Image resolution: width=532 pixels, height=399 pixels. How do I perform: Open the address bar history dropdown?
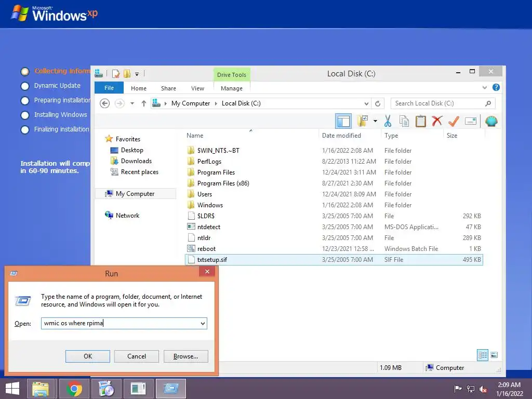pos(366,103)
